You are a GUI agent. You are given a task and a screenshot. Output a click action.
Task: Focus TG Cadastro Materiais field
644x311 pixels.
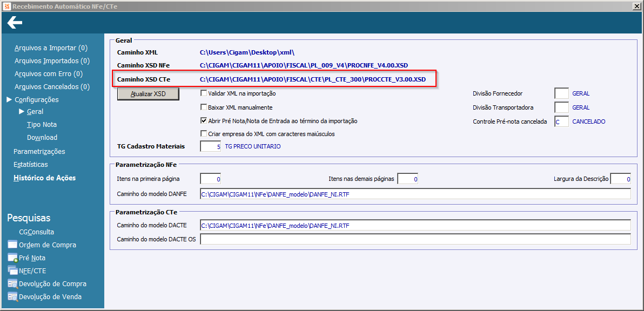[x=211, y=146]
